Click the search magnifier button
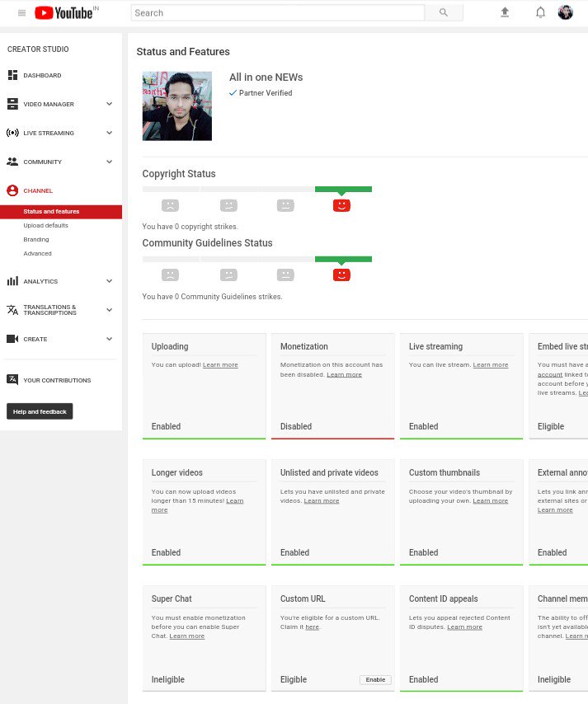Viewport: 588px width, 704px height. tap(444, 12)
